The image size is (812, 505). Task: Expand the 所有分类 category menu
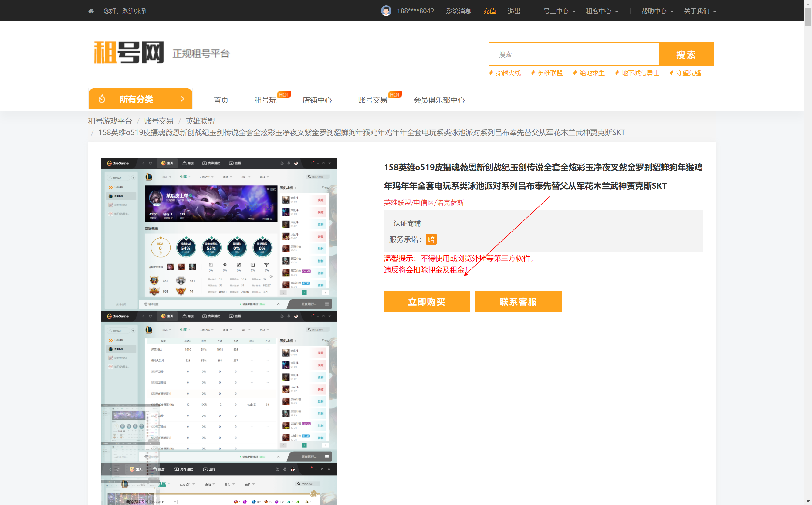tap(140, 99)
